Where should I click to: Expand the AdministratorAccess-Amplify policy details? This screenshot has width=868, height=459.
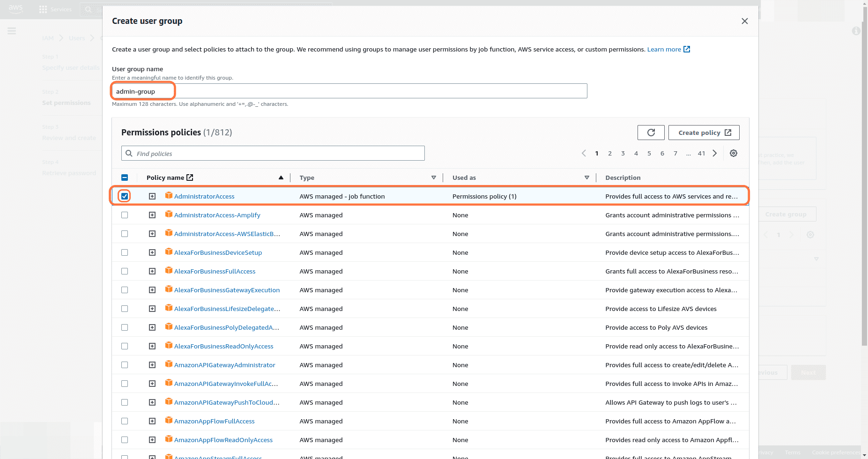[152, 215]
